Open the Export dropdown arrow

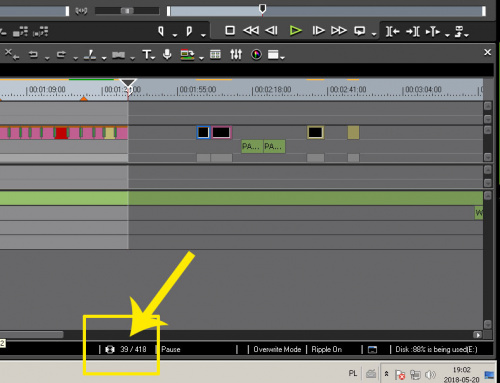pyautogui.click(x=201, y=58)
